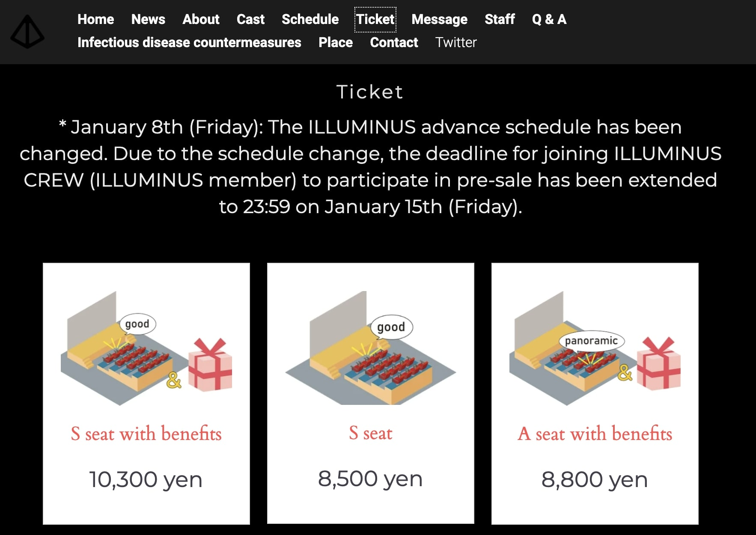
Task: Navigate to the Place page
Action: pos(336,42)
